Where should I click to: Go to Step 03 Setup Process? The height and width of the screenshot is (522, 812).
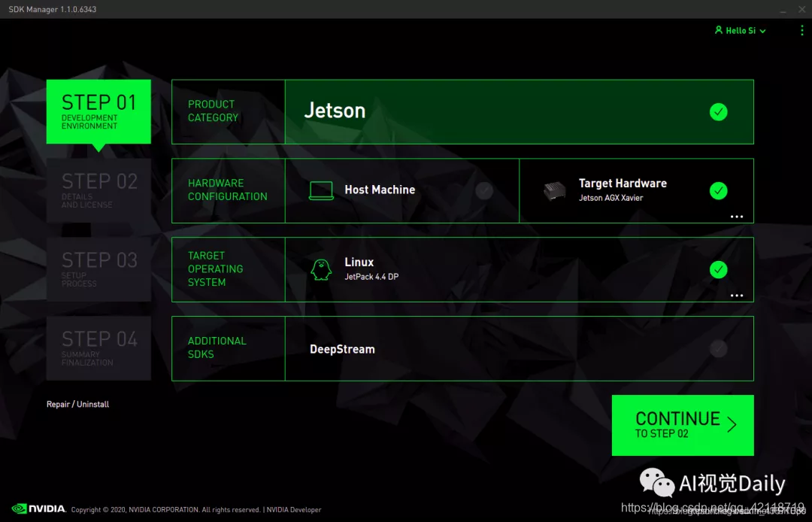[98, 269]
